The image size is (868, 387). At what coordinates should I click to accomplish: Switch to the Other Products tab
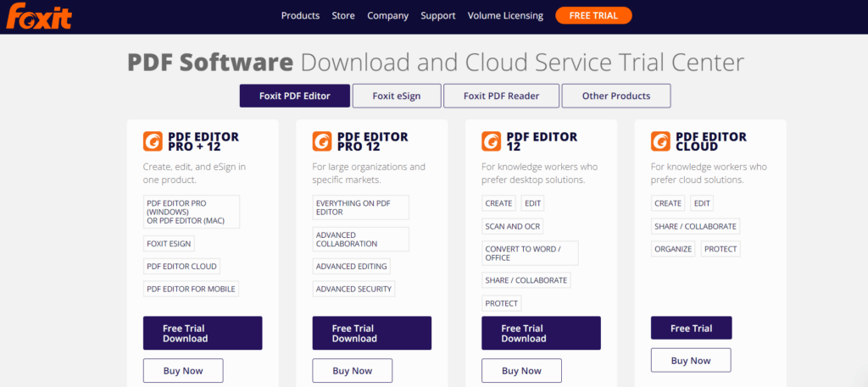[615, 96]
